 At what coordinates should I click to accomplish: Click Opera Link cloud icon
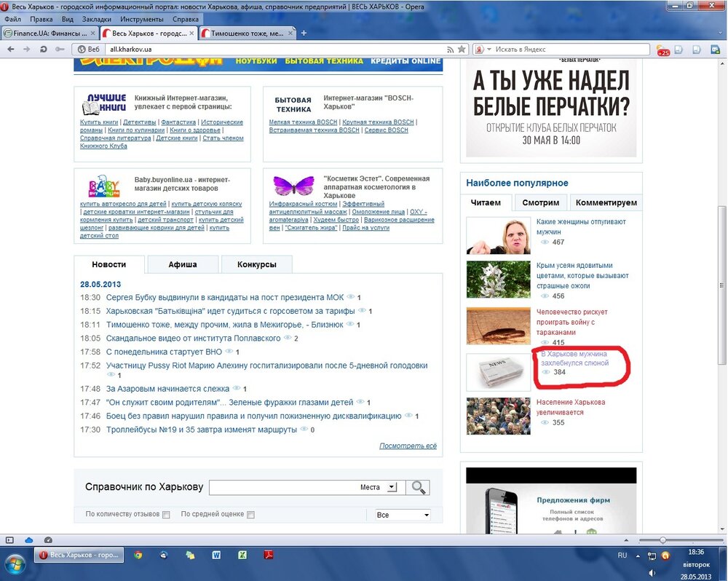29,539
